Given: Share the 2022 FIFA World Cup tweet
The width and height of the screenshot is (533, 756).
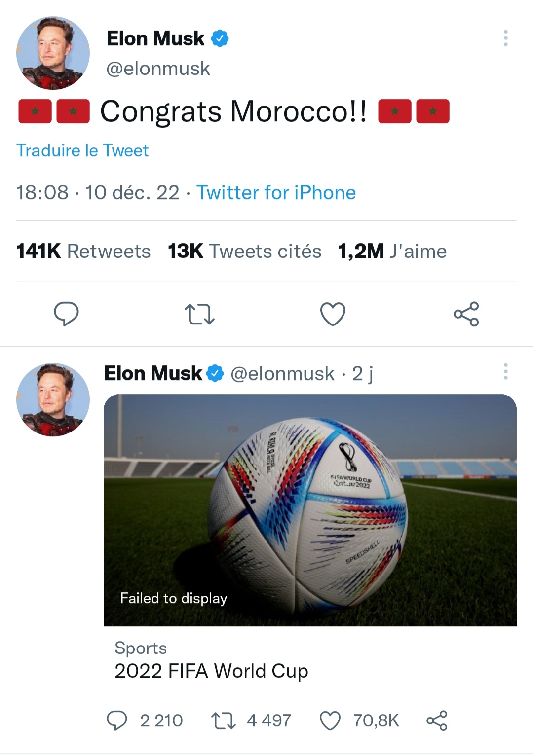Looking at the screenshot, I should pos(437,720).
